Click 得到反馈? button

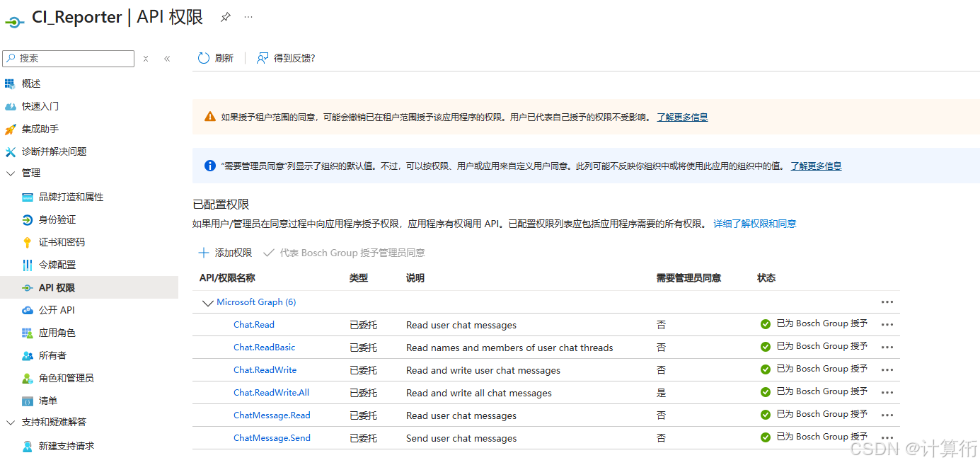click(x=286, y=58)
